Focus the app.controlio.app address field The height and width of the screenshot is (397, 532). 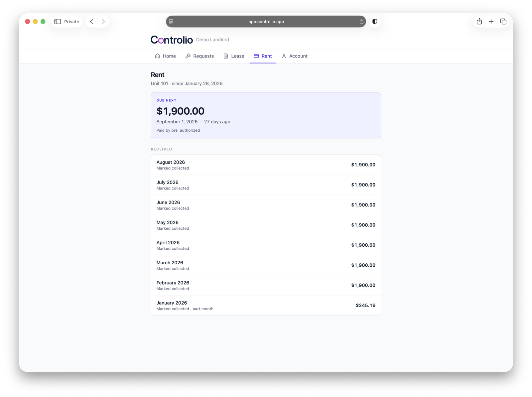tap(266, 22)
